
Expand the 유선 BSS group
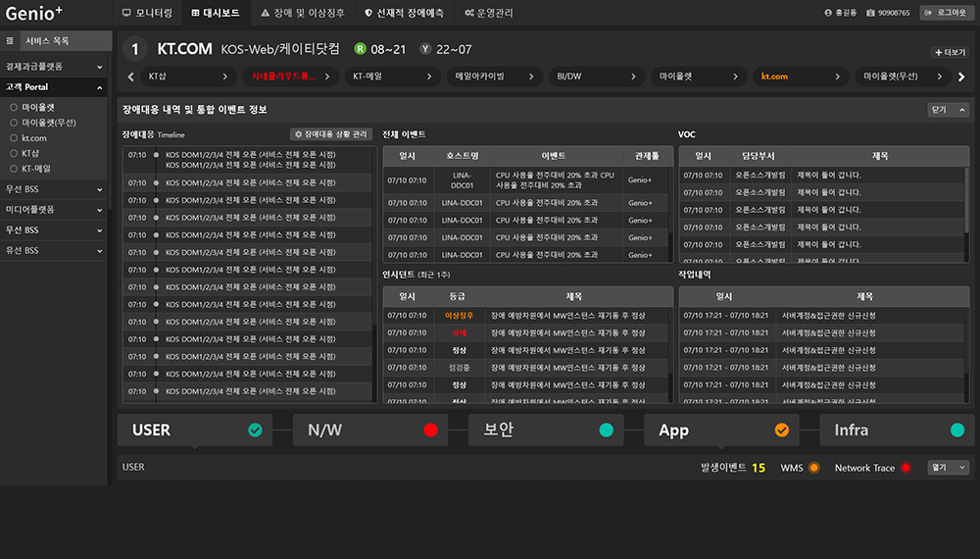click(54, 250)
